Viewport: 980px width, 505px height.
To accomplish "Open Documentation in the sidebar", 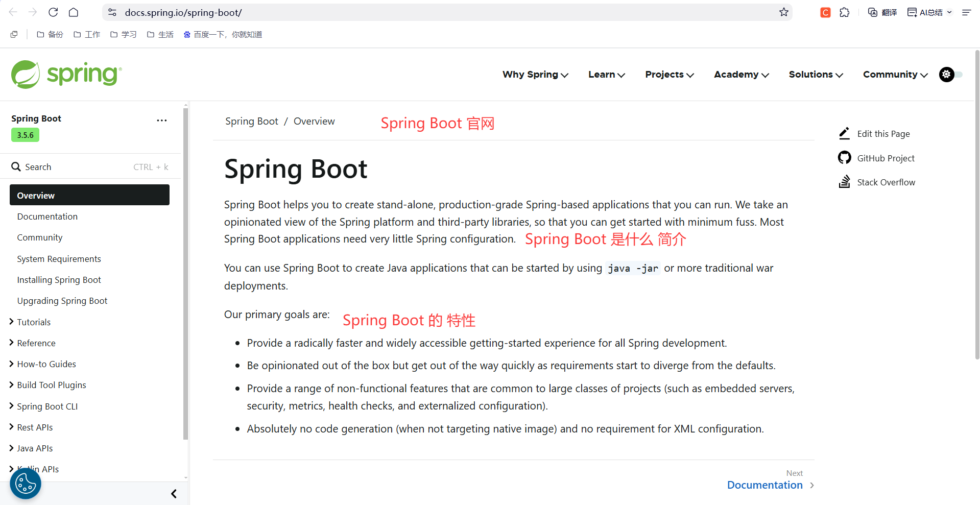I will (47, 217).
